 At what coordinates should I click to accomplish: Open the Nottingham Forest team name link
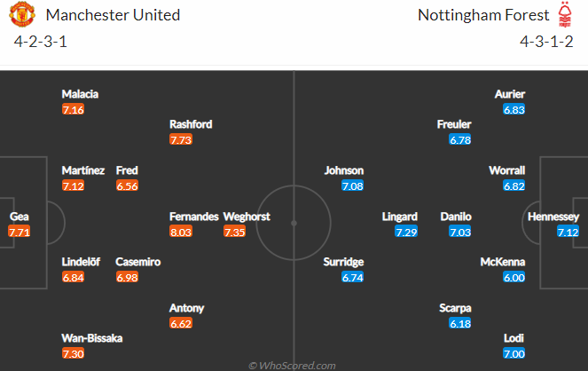[x=483, y=15]
